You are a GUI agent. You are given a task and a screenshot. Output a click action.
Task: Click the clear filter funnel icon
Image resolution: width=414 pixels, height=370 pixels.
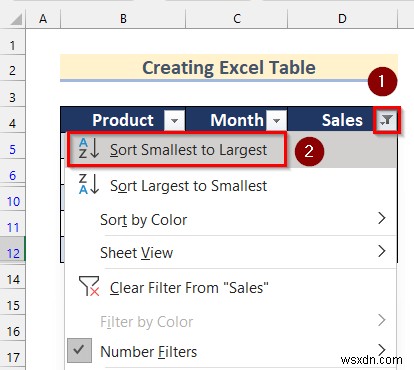point(89,286)
